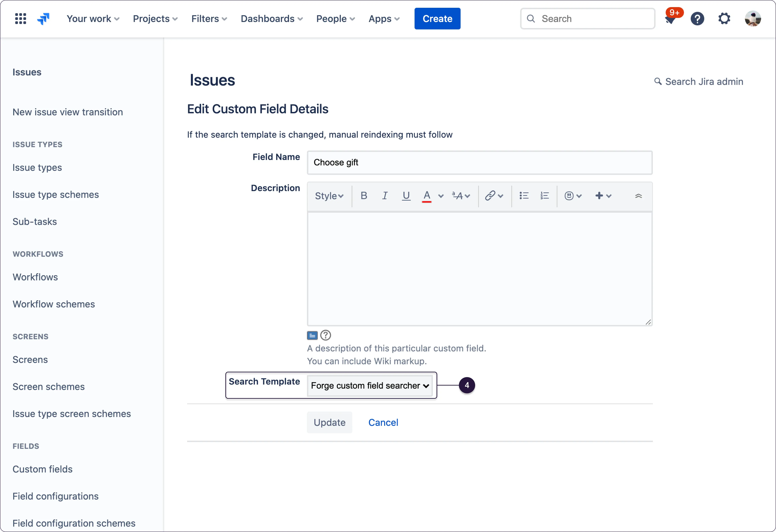Click the Update button
This screenshot has width=776, height=532.
point(329,422)
